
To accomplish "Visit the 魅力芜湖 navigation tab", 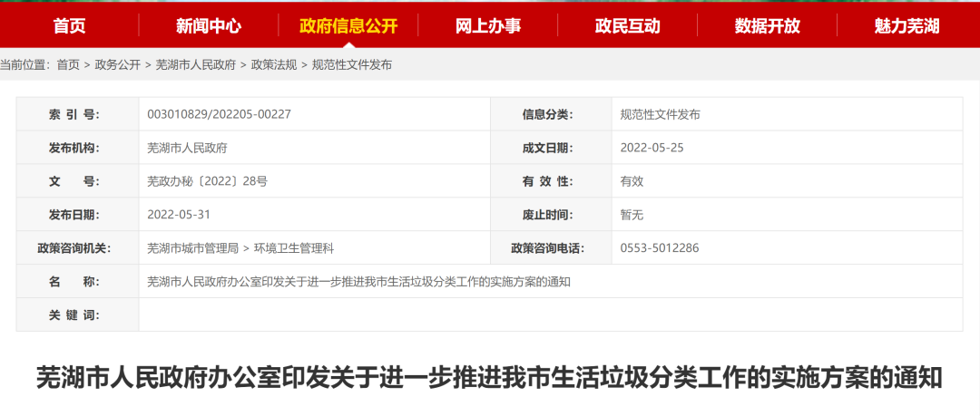I will (907, 25).
